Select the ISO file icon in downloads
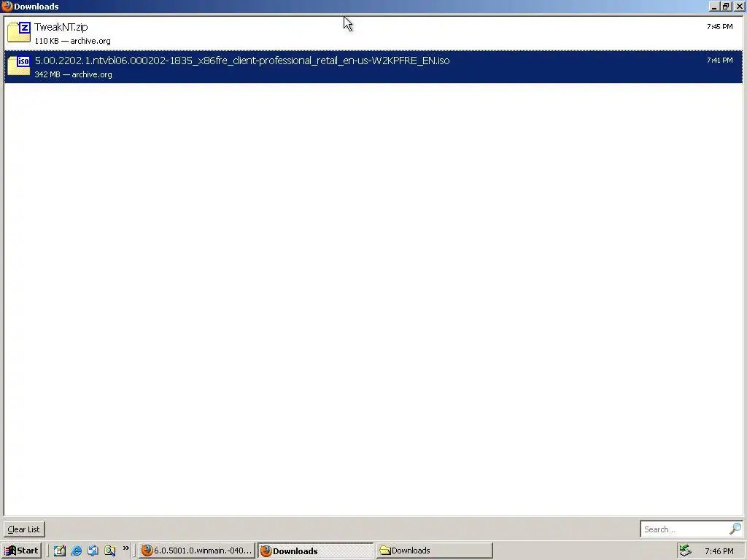747x560 pixels. (x=19, y=66)
